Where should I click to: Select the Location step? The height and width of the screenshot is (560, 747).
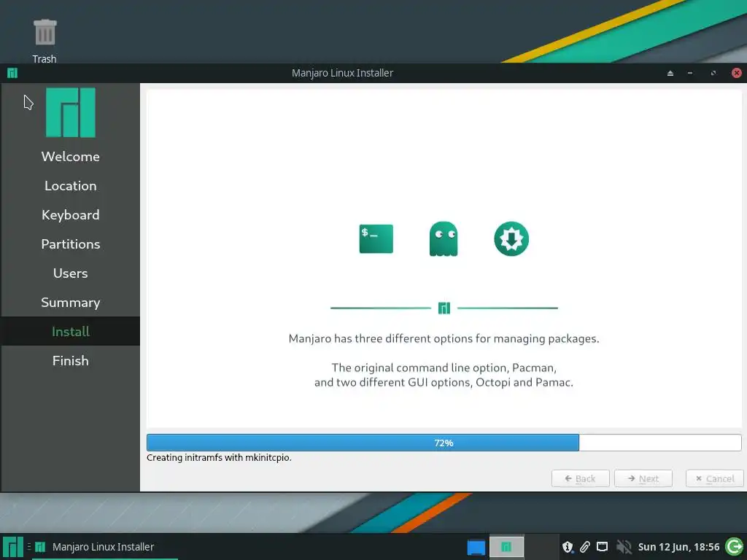[71, 186]
